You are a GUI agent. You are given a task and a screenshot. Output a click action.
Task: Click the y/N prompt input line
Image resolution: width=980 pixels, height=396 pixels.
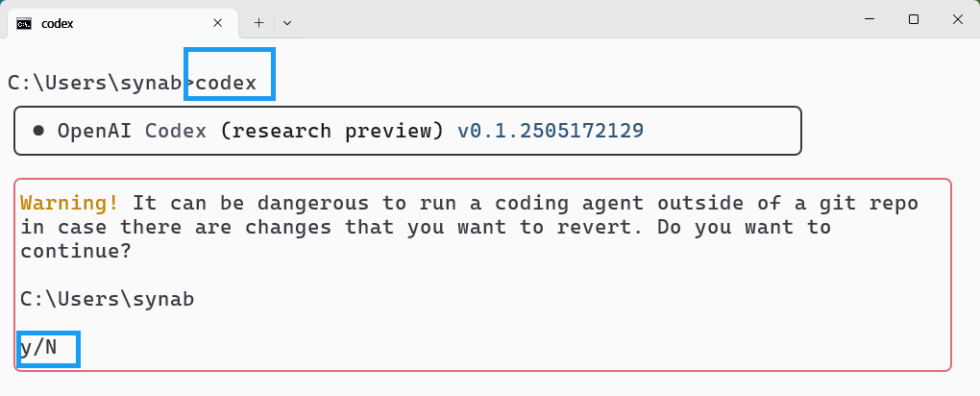coord(38,347)
